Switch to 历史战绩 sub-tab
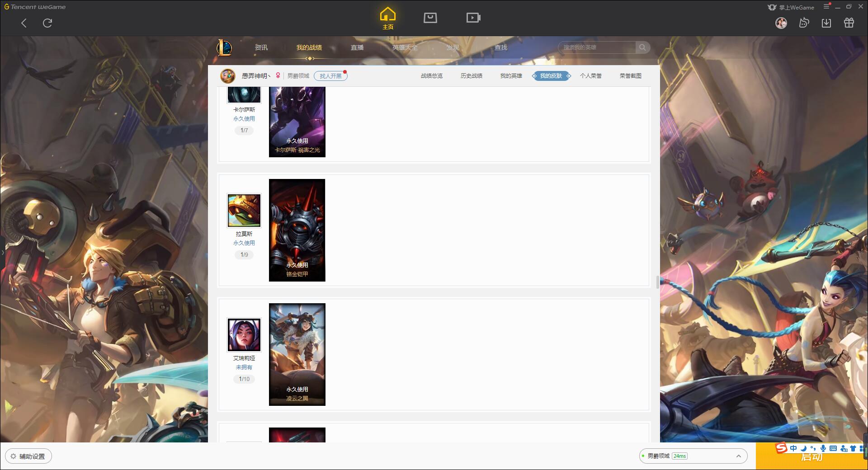The height and width of the screenshot is (470, 868). 472,76
